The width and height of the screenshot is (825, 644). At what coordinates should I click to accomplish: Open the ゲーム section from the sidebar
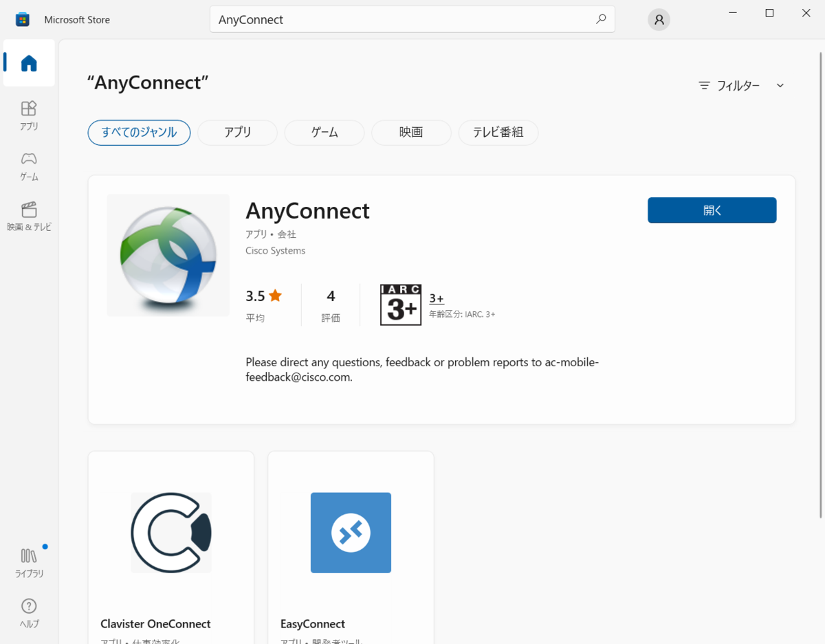point(28,166)
